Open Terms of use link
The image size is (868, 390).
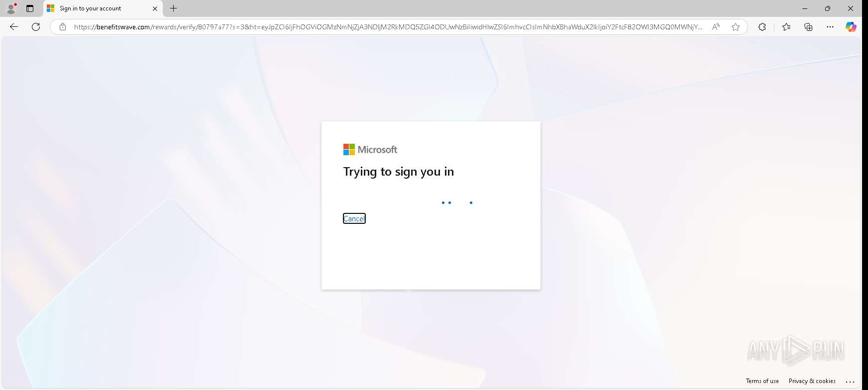pyautogui.click(x=762, y=381)
